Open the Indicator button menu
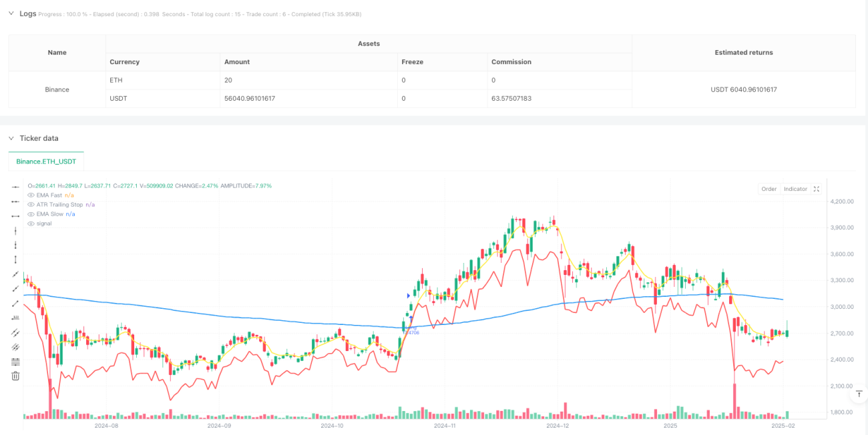Image resolution: width=868 pixels, height=435 pixels. pos(795,189)
